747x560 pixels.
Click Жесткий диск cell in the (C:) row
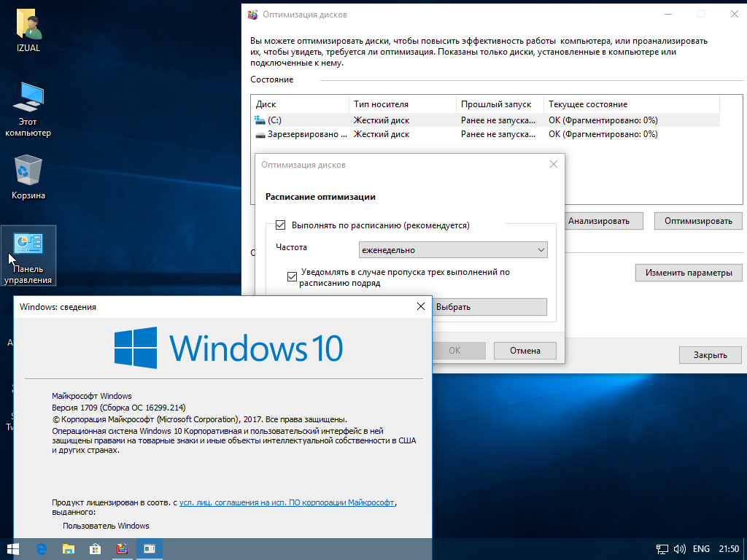click(382, 120)
